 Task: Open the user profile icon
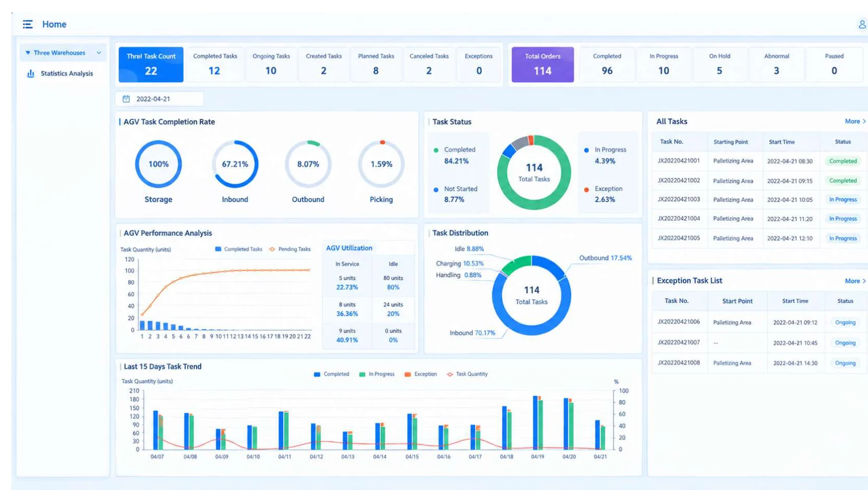[x=861, y=24]
